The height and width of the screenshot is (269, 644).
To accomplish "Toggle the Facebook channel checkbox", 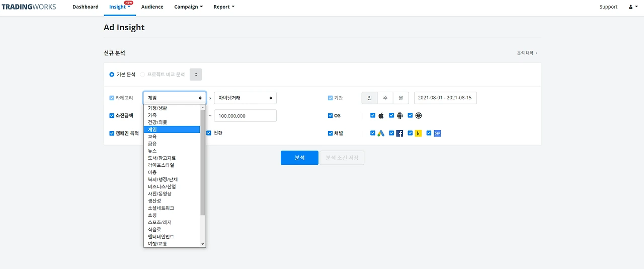I will [391, 133].
